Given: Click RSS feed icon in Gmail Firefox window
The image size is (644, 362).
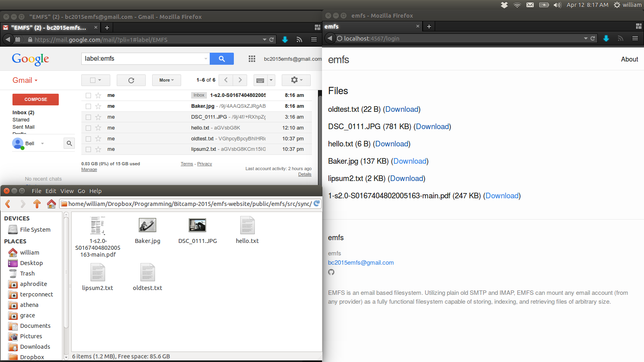Looking at the screenshot, I should (x=299, y=39).
